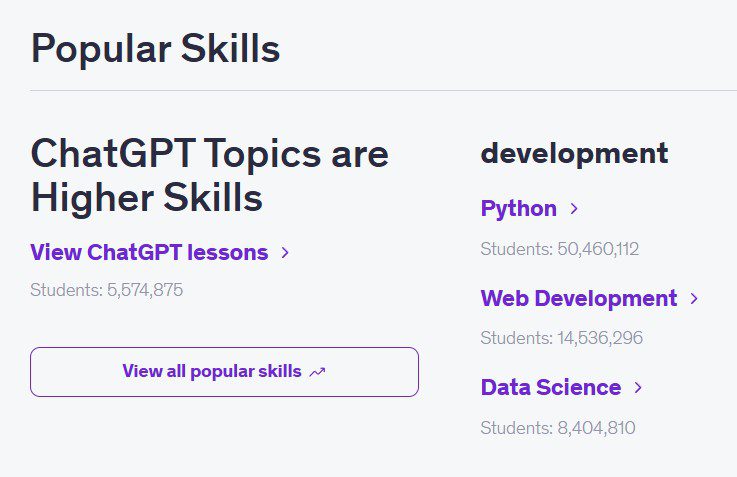Click the Web Development students count 14,536,296
Image resolution: width=737 pixels, height=477 pixels.
[x=561, y=338]
